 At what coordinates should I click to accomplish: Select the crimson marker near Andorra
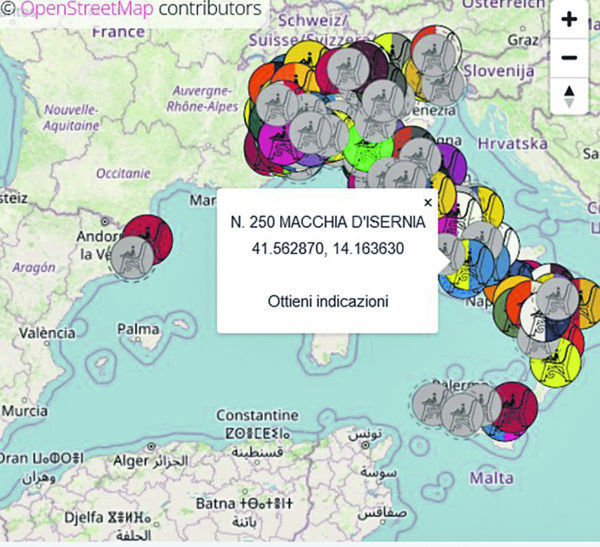point(150,239)
